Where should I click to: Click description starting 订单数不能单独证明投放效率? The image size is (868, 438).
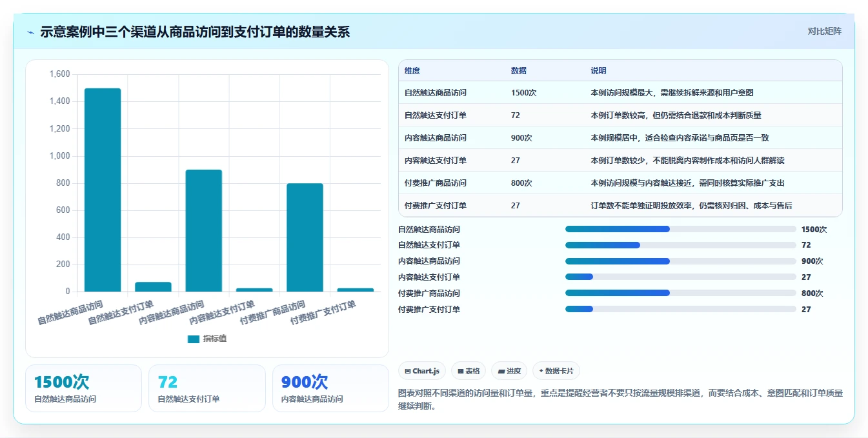(691, 206)
